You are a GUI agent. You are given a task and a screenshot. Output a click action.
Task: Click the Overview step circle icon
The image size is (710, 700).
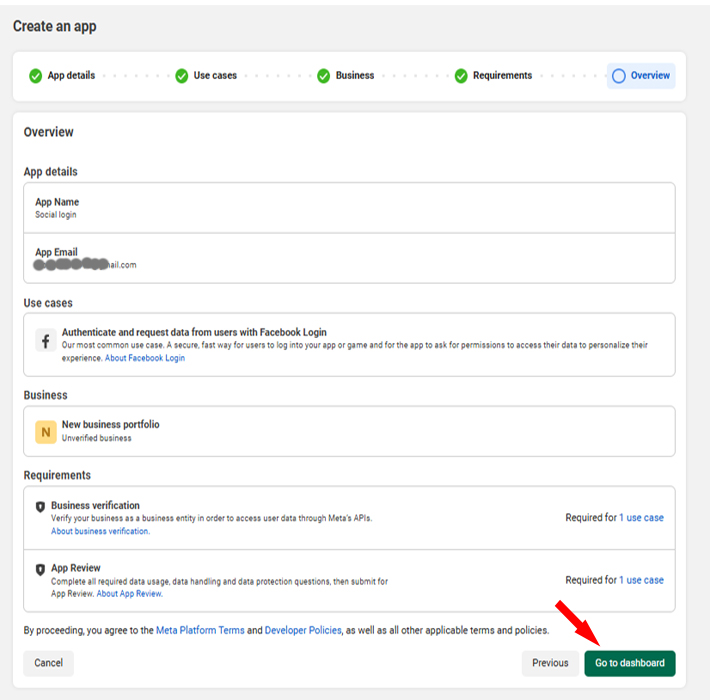[619, 76]
